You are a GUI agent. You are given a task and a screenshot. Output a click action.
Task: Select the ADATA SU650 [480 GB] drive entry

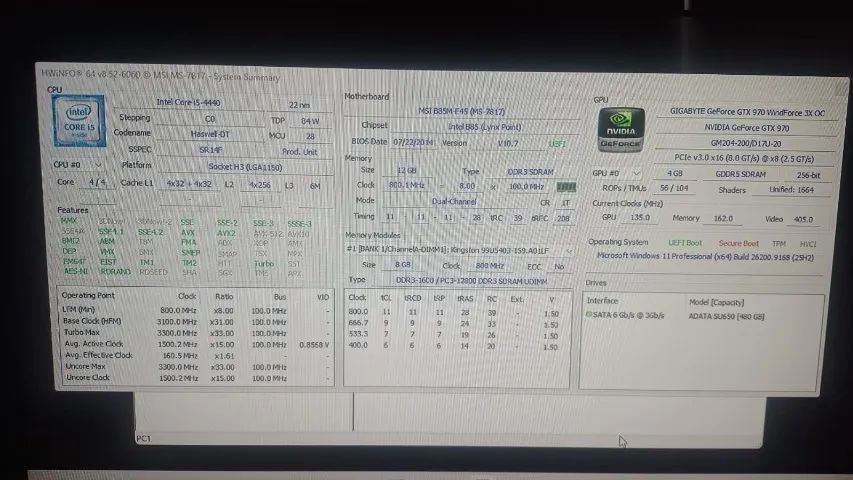click(726, 316)
